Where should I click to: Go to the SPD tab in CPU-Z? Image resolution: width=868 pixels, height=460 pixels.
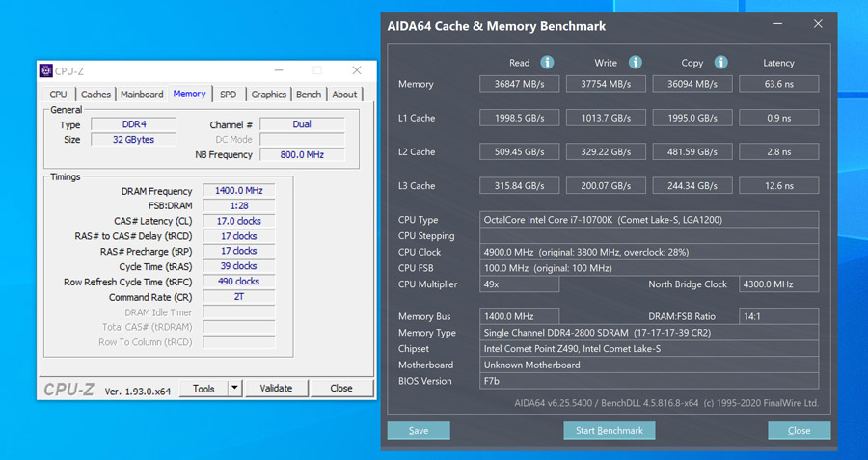(x=228, y=95)
